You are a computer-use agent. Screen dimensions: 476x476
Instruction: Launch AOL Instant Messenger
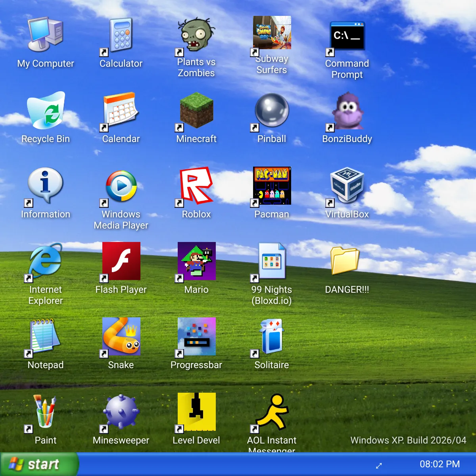click(271, 413)
